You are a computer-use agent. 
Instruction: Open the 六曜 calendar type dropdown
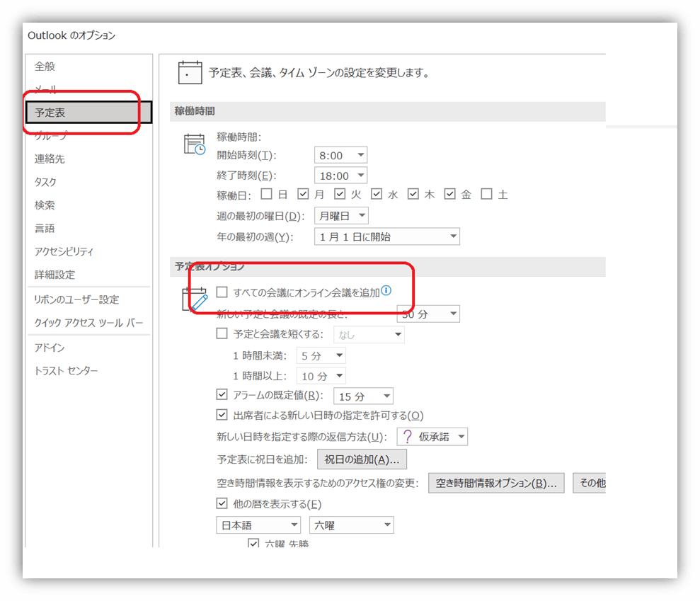[352, 525]
